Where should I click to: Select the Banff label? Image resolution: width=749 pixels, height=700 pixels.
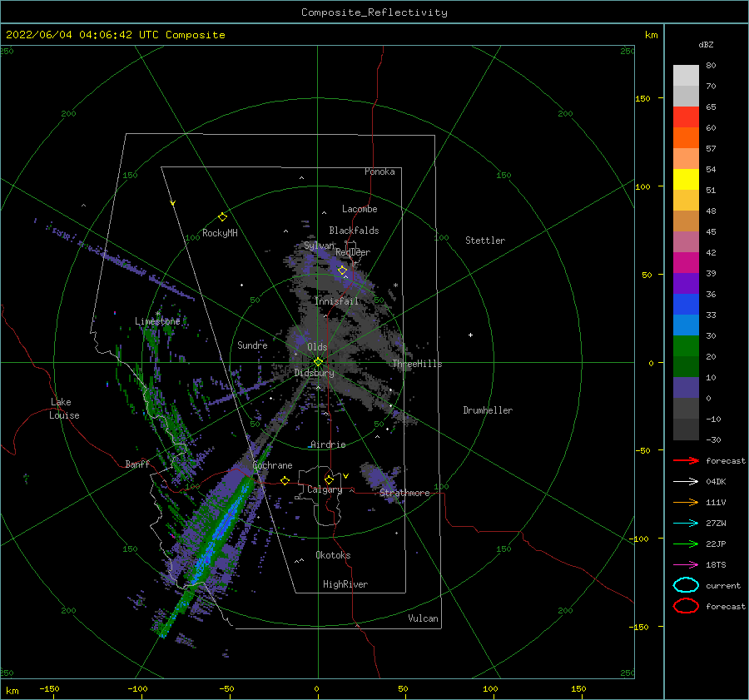pyautogui.click(x=137, y=464)
